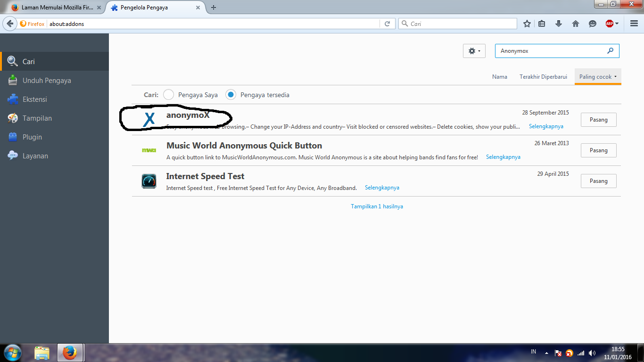Open the Cari panel in sidebar
This screenshot has height=362, width=644.
pos(54,62)
